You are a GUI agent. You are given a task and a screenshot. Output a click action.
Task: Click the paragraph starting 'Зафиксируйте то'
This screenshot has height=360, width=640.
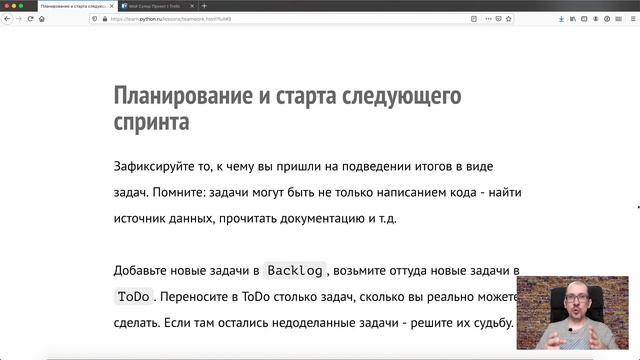(318, 192)
